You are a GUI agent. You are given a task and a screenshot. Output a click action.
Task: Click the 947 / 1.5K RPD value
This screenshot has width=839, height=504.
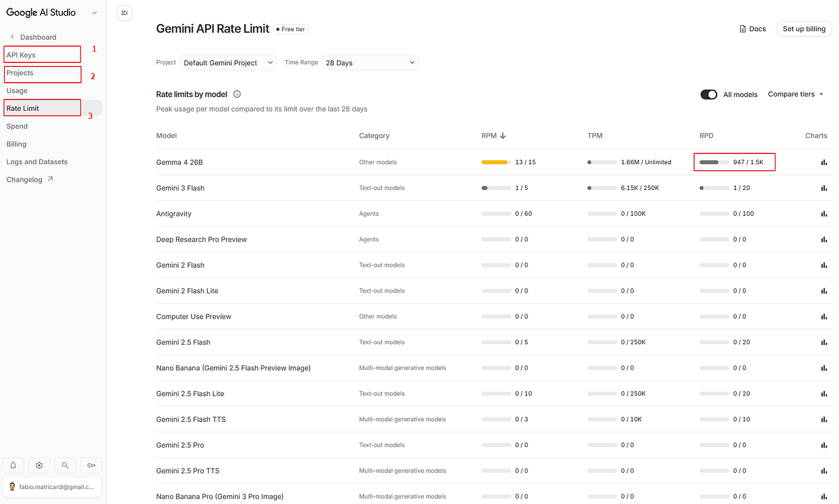749,162
